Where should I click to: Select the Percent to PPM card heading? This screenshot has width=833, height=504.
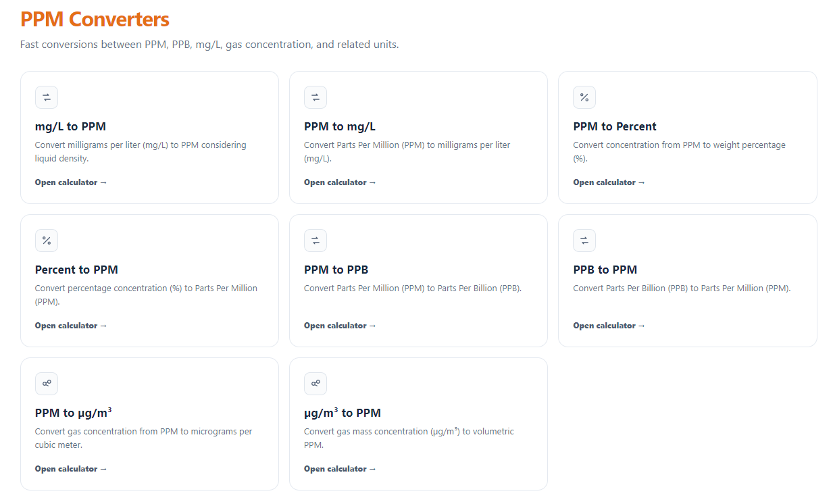click(x=76, y=270)
